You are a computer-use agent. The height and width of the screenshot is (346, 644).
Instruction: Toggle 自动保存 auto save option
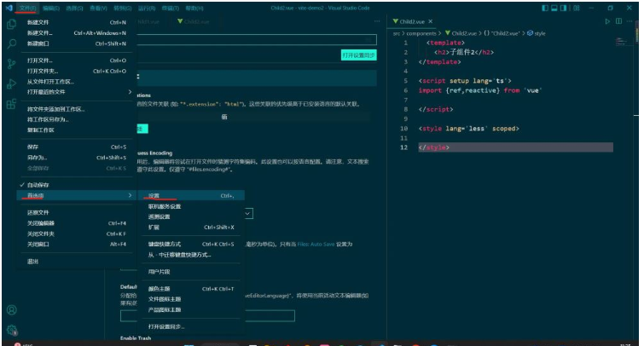(x=76, y=185)
